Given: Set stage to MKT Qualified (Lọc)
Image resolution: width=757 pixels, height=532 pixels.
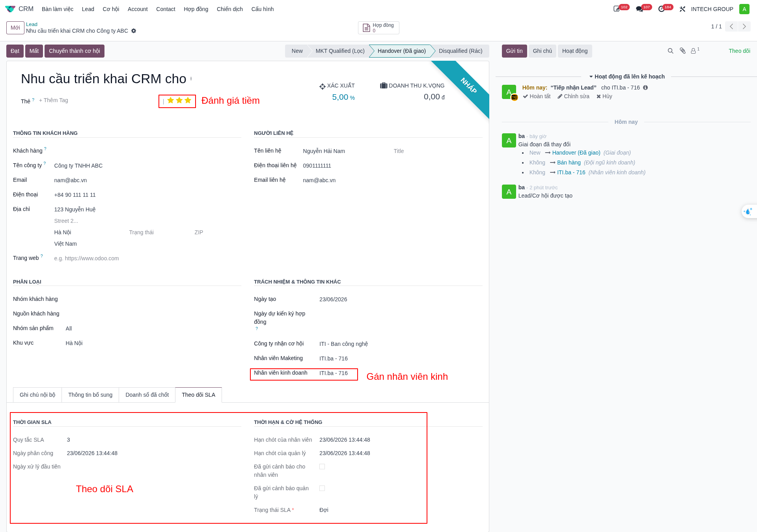Looking at the screenshot, I should click(x=340, y=51).
